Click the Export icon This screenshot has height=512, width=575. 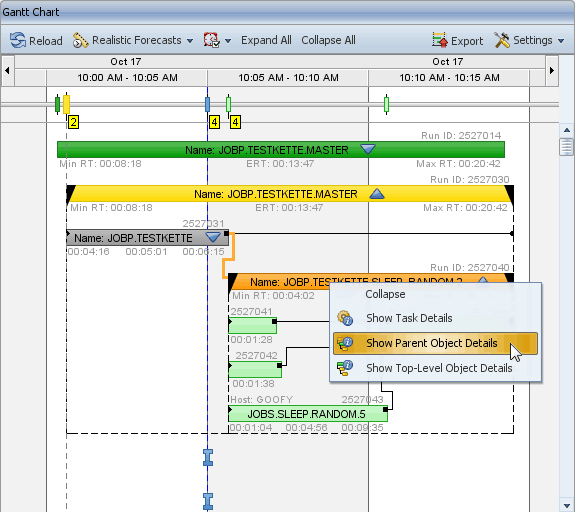click(440, 40)
